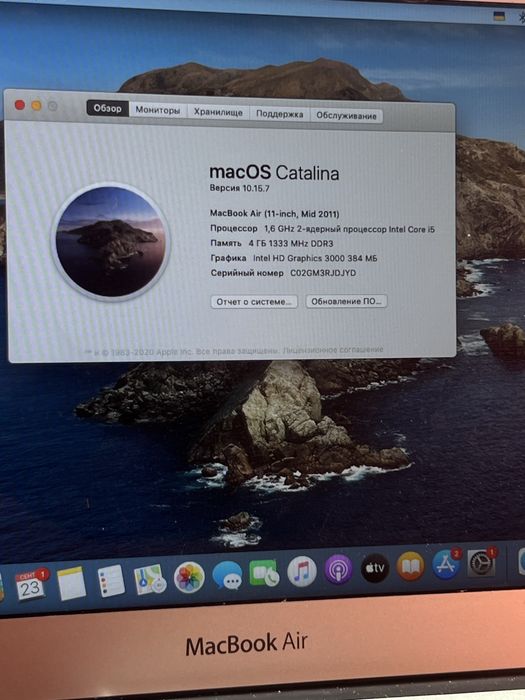Launch Photos from the Dock
525x700 pixels.
click(x=189, y=577)
